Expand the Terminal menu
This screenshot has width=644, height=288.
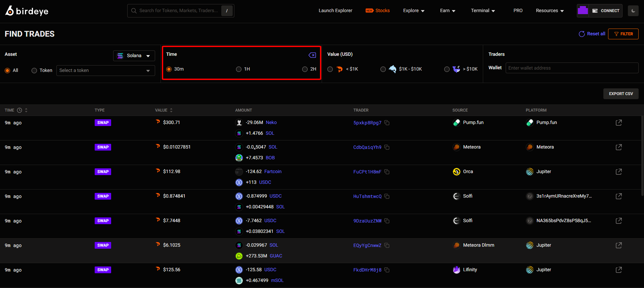click(x=483, y=11)
